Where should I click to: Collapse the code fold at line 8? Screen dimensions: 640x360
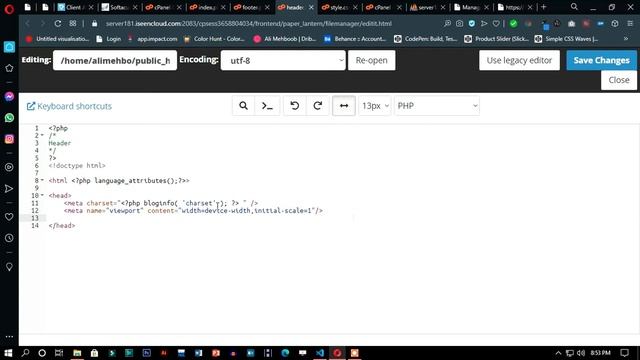[x=42, y=180]
